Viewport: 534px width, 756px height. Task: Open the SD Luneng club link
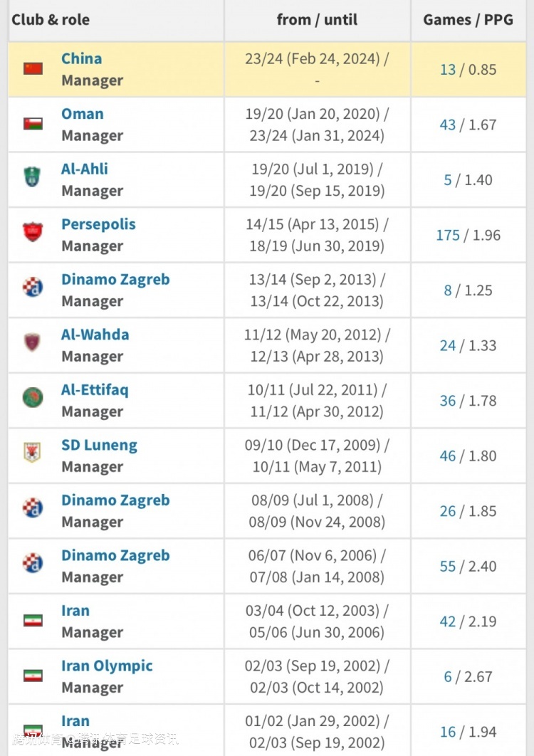point(99,445)
